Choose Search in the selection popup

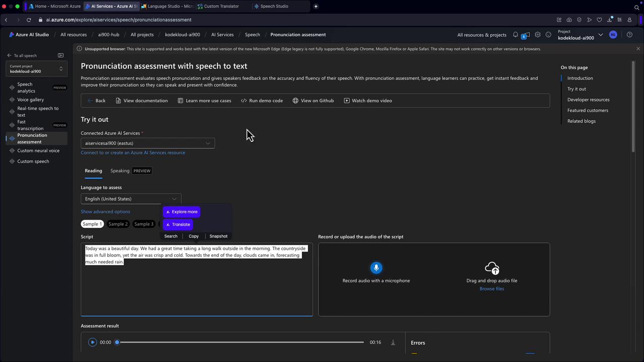(x=171, y=236)
